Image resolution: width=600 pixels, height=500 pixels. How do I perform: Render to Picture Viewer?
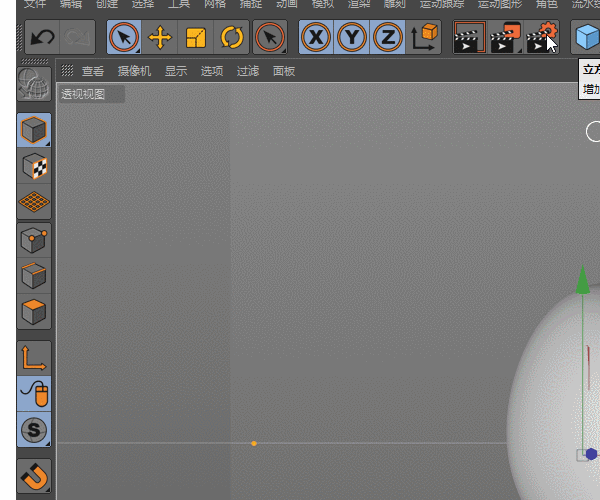505,37
